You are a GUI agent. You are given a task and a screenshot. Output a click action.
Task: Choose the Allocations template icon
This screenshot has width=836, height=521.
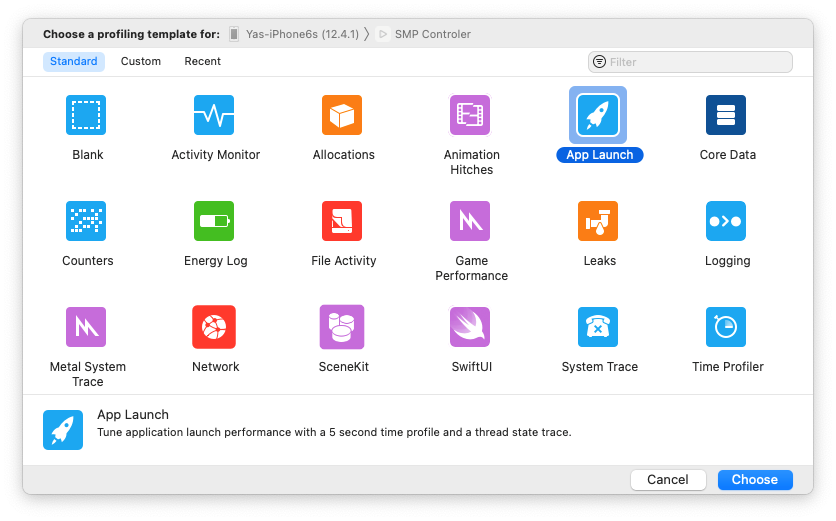342,115
